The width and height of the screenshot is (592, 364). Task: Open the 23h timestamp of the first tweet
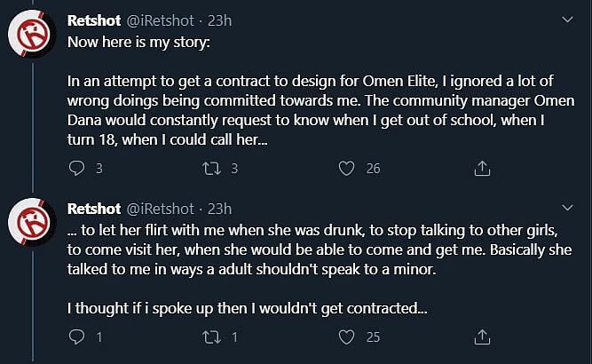tap(219, 20)
